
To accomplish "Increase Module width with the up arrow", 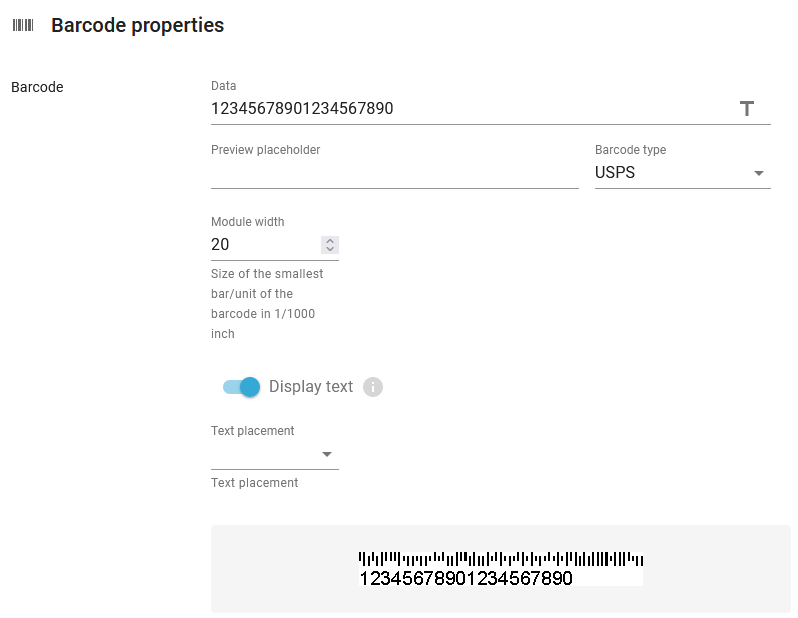I will pos(330,240).
